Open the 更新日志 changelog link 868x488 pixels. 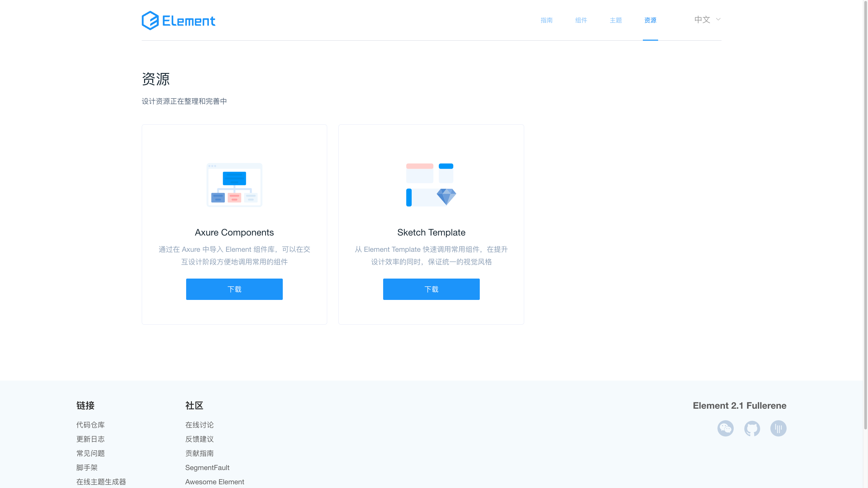pos(91,439)
